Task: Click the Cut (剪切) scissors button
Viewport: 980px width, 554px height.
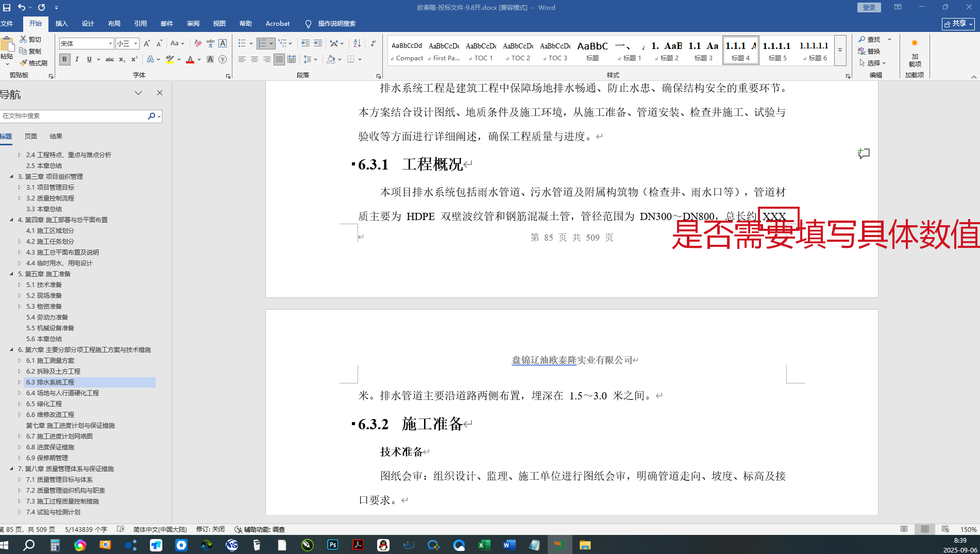Action: coord(30,39)
